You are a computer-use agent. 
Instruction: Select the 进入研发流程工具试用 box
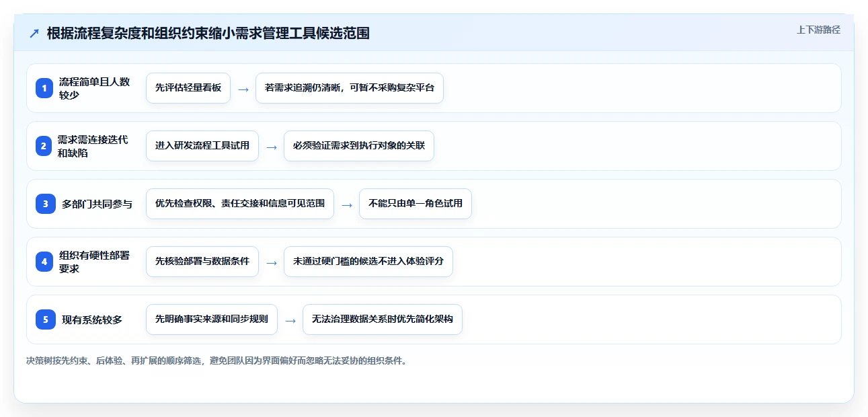(x=202, y=146)
